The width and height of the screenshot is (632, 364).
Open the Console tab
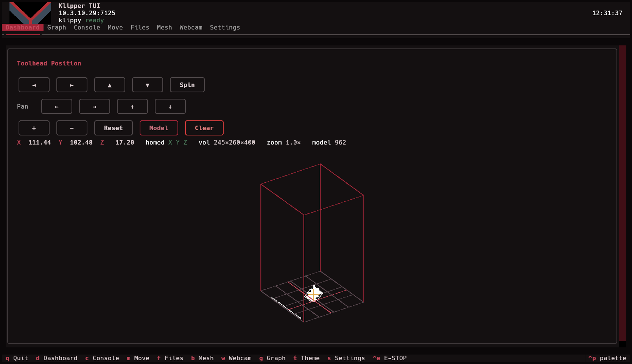87,27
